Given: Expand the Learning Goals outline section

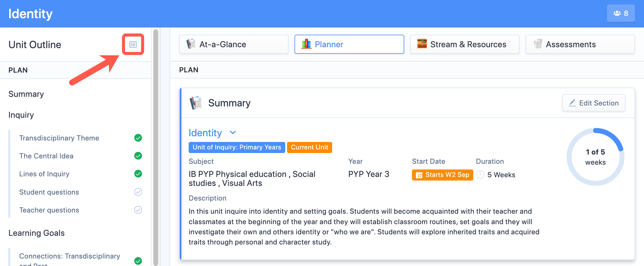Looking at the screenshot, I should (36, 233).
